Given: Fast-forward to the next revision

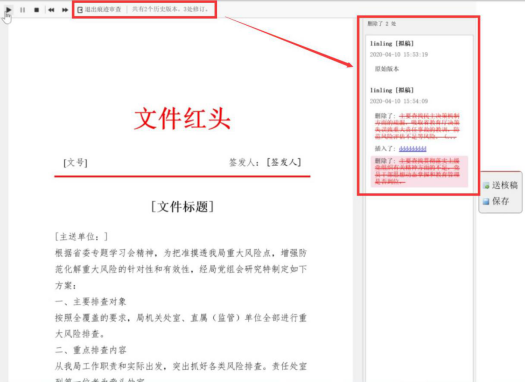Looking at the screenshot, I should (x=65, y=10).
